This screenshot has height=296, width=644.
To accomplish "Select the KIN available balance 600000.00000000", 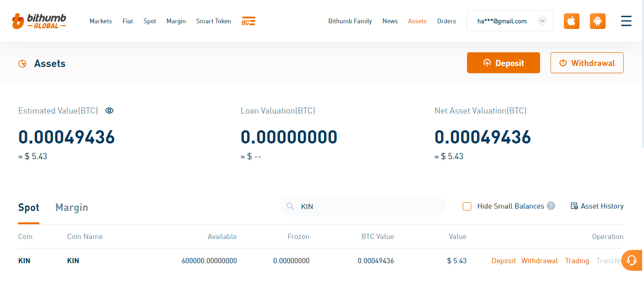I will coord(209,261).
